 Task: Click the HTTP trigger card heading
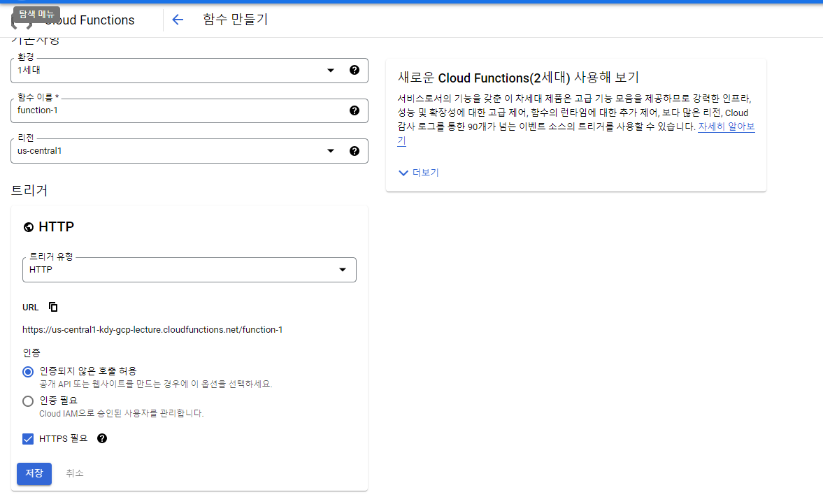(x=56, y=227)
